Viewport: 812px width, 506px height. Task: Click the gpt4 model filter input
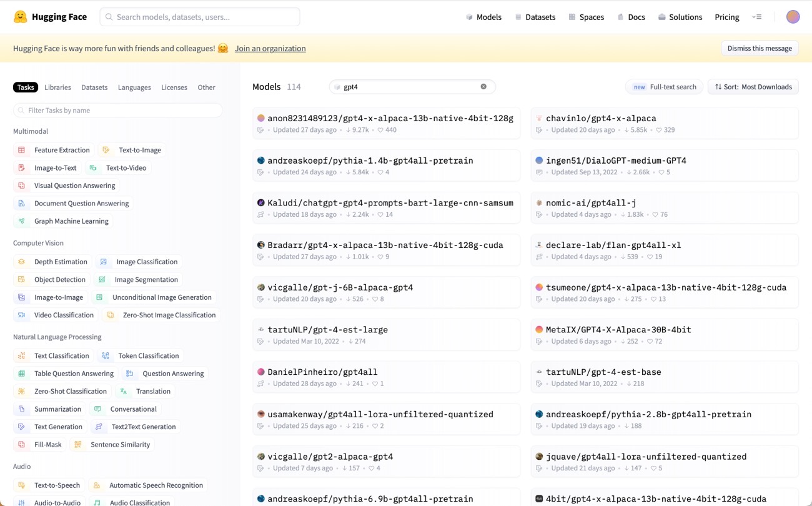[412, 87]
